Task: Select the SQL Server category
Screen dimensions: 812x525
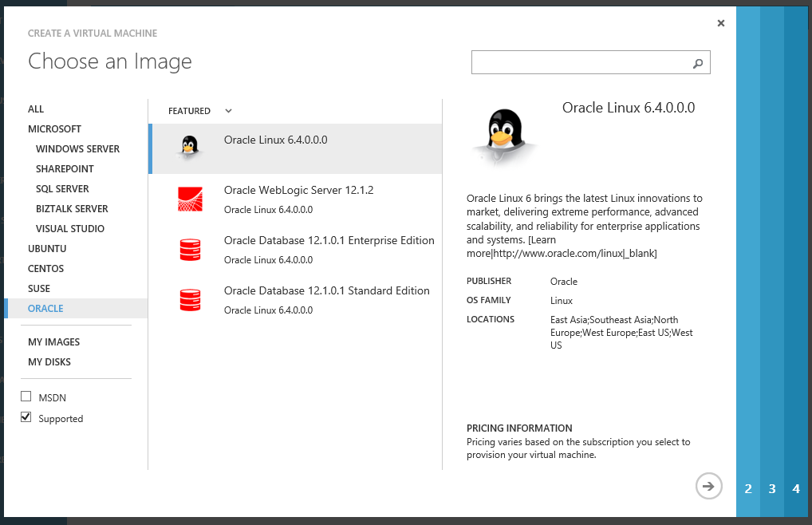Action: [62, 188]
